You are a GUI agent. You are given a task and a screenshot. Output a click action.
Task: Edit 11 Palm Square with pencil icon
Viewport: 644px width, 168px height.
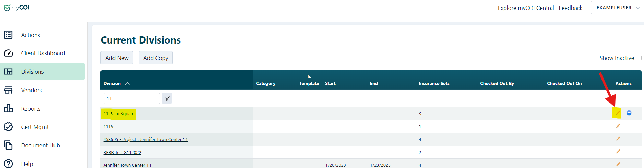618,113
